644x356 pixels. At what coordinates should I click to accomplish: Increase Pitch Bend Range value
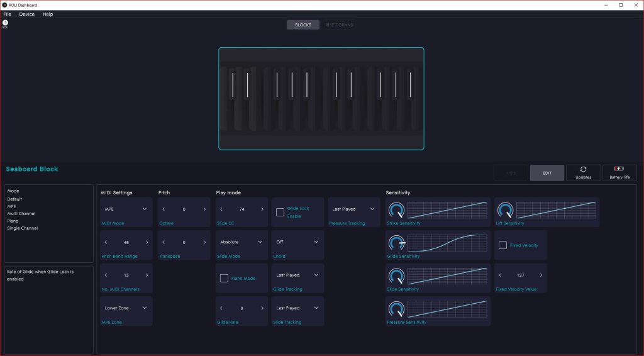click(147, 242)
